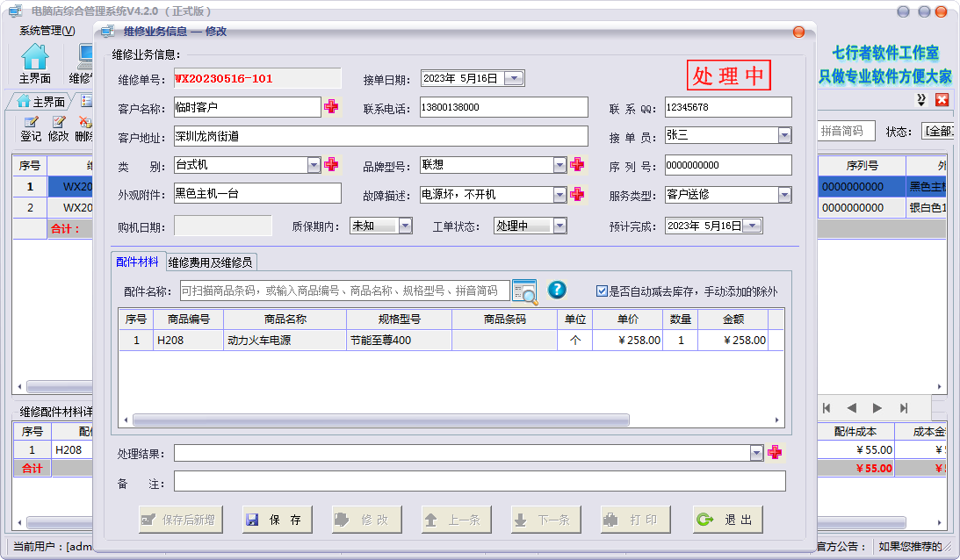The image size is (960, 560).
Task: Click plus icon next to category dropdown
Action: (331, 164)
